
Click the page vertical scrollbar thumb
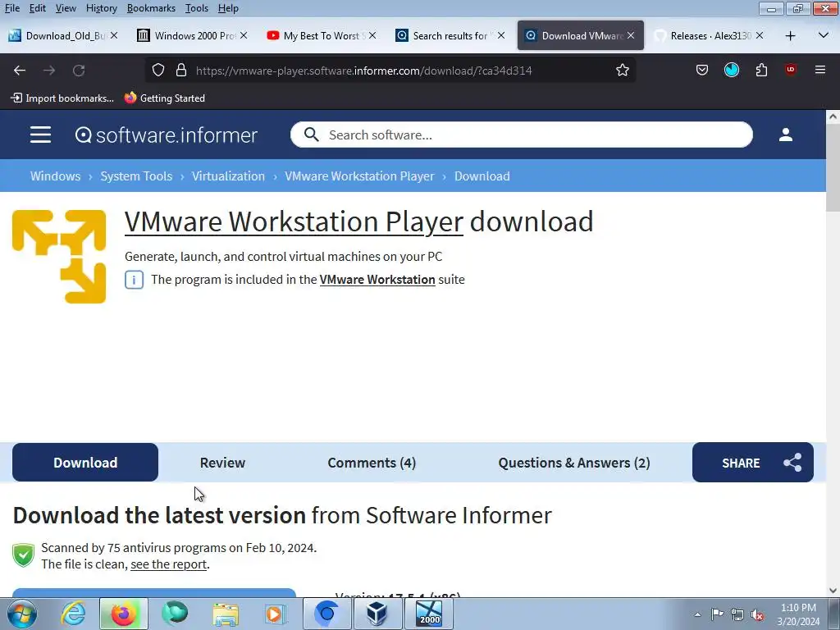point(833,167)
